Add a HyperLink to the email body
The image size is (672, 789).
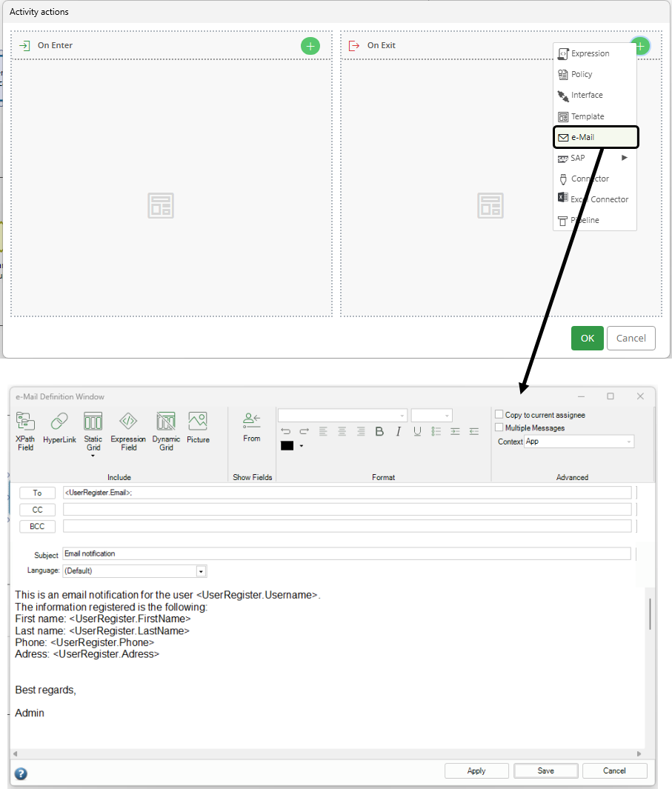click(x=59, y=428)
